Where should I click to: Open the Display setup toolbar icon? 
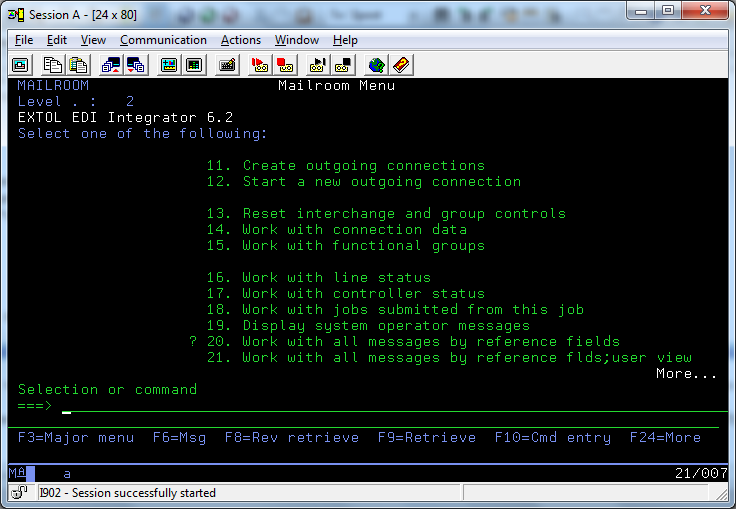[x=169, y=65]
